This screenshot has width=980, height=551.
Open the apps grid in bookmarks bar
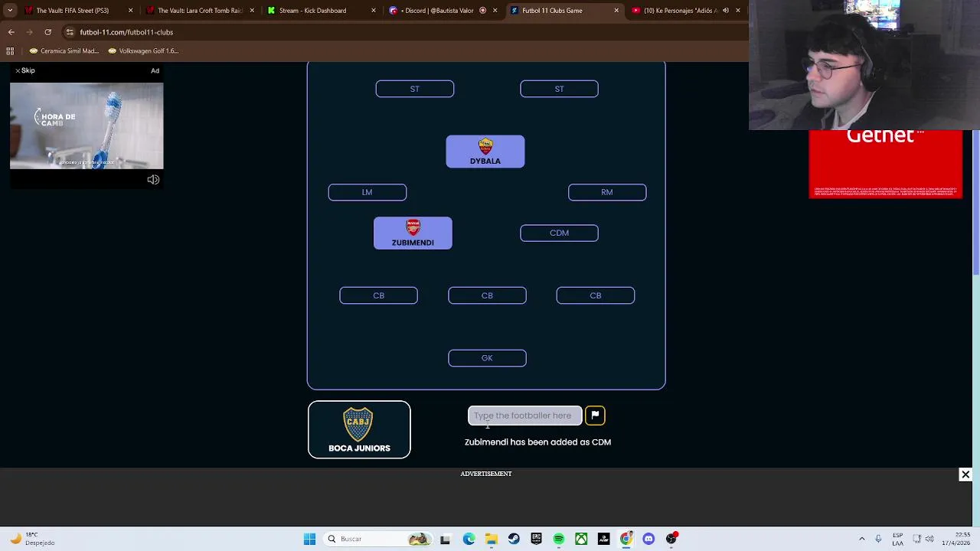pyautogui.click(x=10, y=51)
